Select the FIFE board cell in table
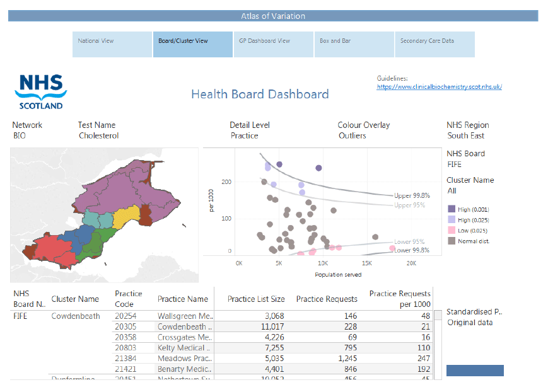Viewport: 548px width, 392px height. 20,316
